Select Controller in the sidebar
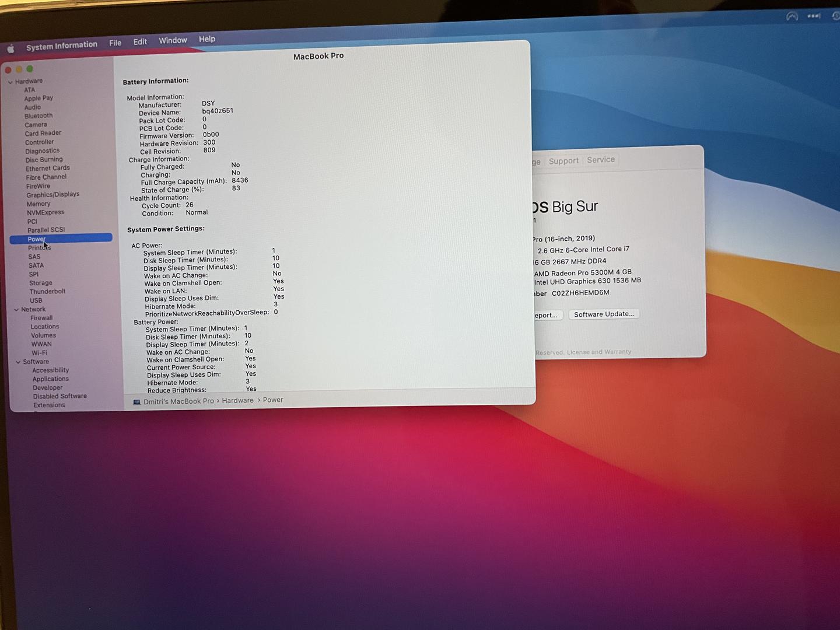The image size is (840, 630). tap(40, 142)
